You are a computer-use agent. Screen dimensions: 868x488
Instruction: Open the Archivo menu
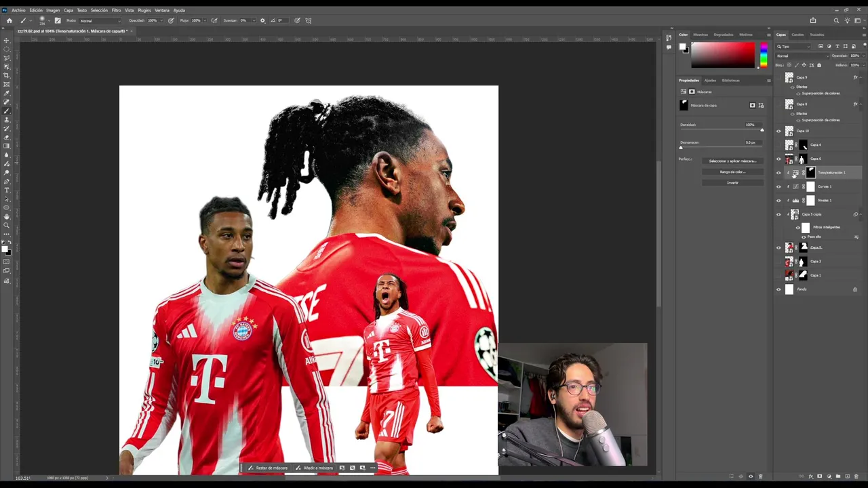(x=18, y=10)
